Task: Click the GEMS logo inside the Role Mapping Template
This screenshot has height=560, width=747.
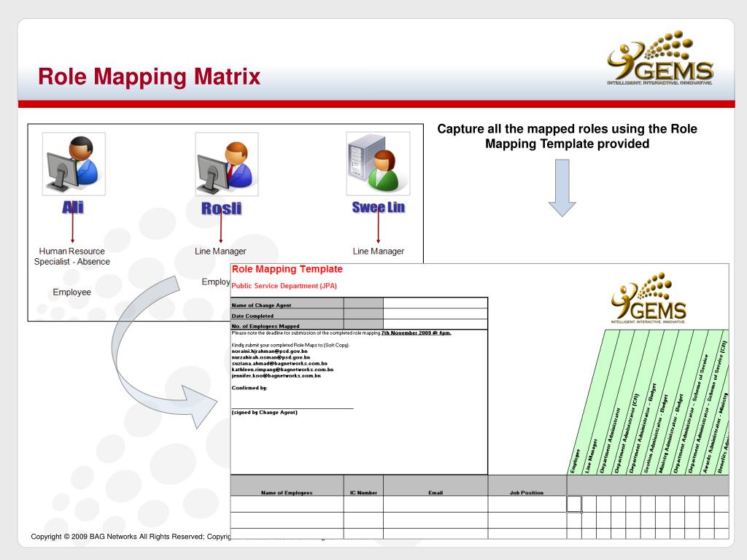Action: [x=649, y=298]
